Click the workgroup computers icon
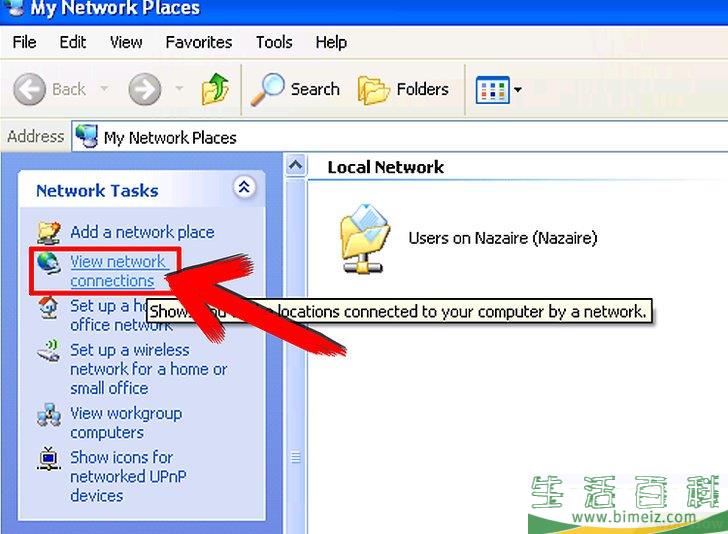This screenshot has width=728, height=534. [49, 415]
